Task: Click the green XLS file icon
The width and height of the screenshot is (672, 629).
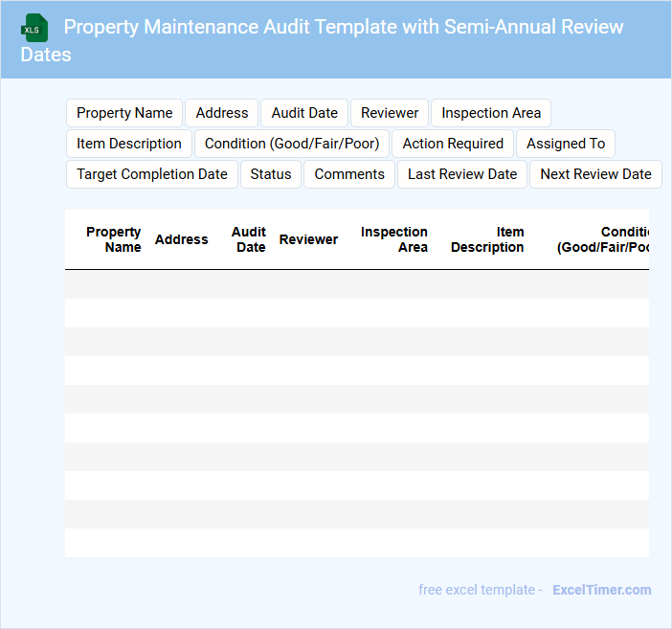Action: [x=34, y=28]
